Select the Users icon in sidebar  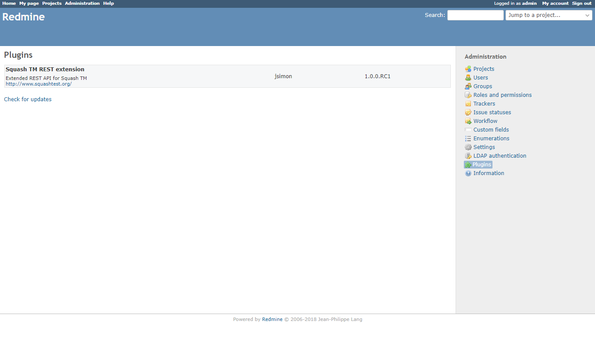click(468, 77)
